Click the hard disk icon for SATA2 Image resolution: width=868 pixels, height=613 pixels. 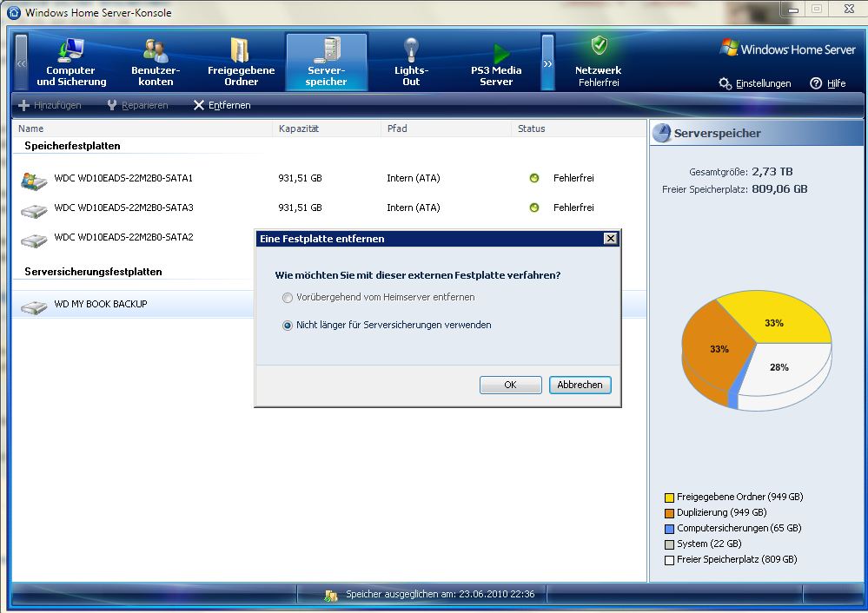coord(34,241)
